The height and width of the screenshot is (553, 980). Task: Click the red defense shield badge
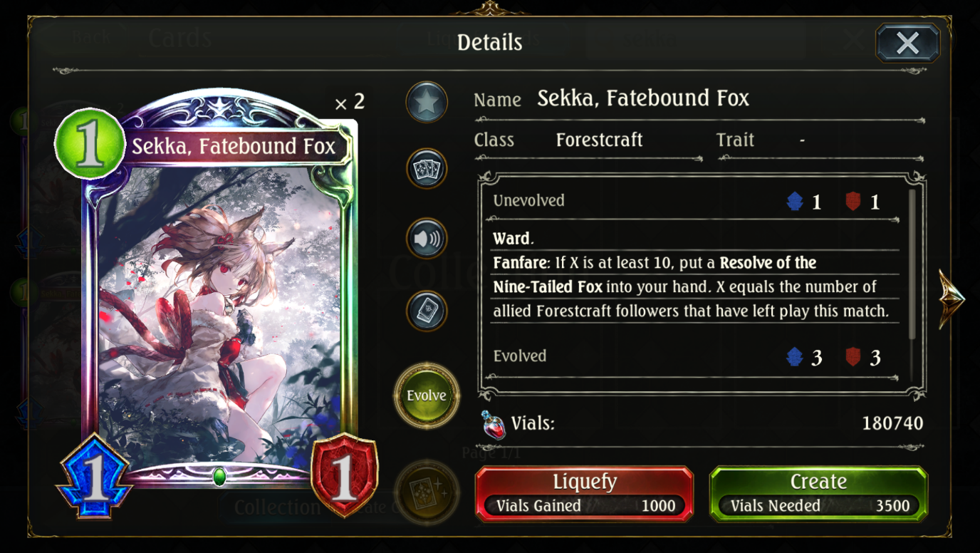345,475
